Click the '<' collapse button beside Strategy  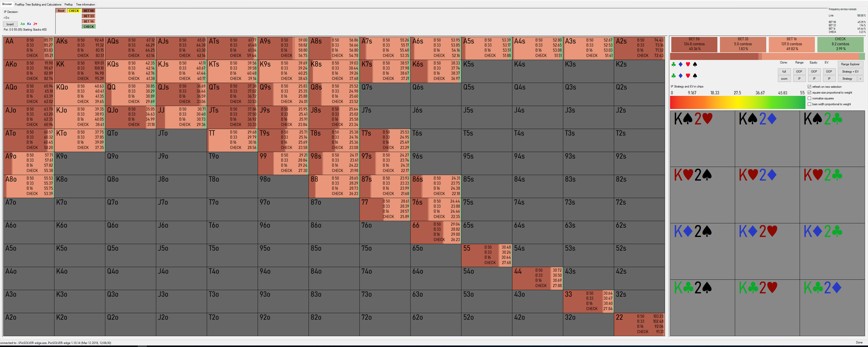860,79
